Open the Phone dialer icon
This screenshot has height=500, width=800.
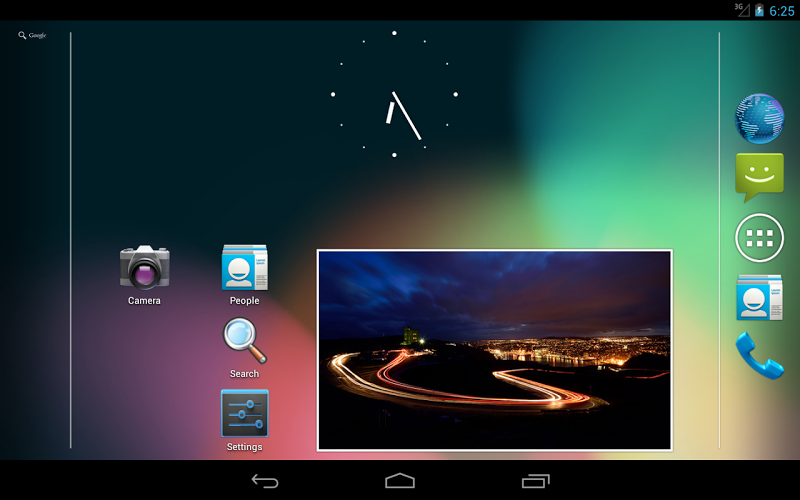pos(759,356)
